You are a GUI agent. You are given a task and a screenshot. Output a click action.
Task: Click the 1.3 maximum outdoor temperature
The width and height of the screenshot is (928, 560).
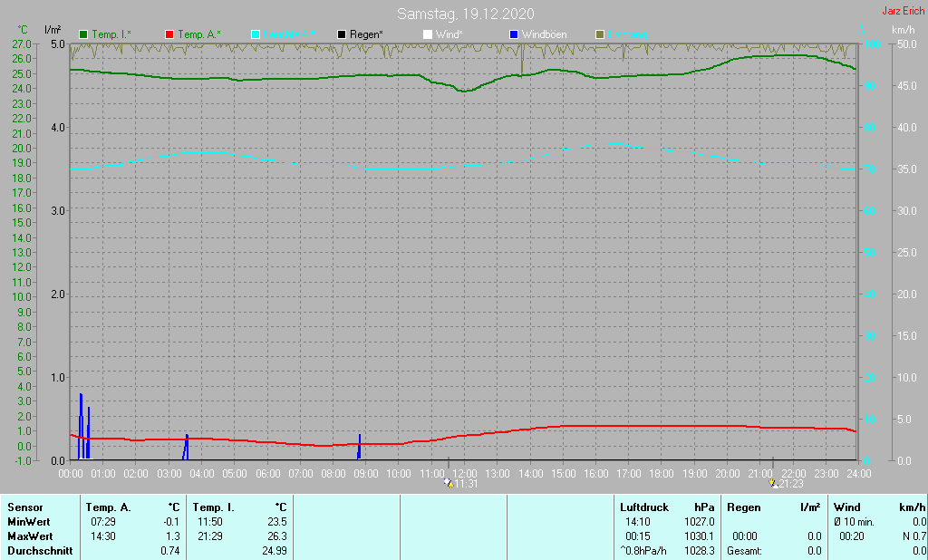tap(172, 536)
